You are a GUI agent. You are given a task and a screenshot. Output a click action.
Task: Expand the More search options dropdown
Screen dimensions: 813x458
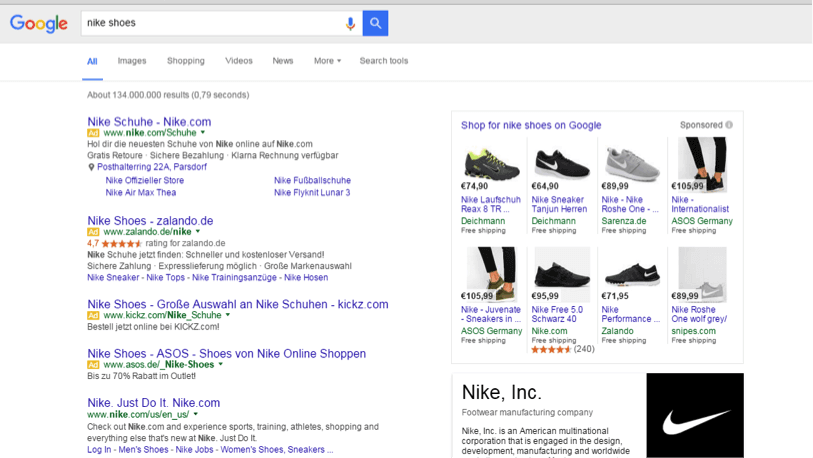(x=327, y=61)
